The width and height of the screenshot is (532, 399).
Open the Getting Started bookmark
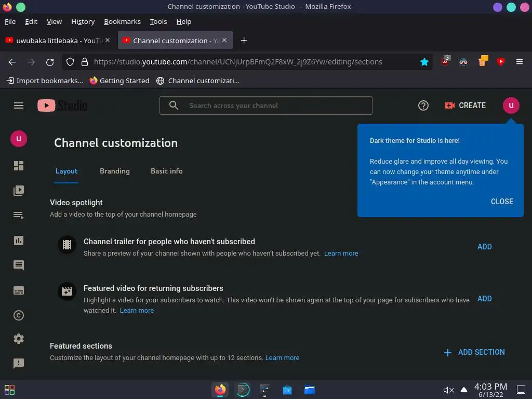tap(119, 81)
